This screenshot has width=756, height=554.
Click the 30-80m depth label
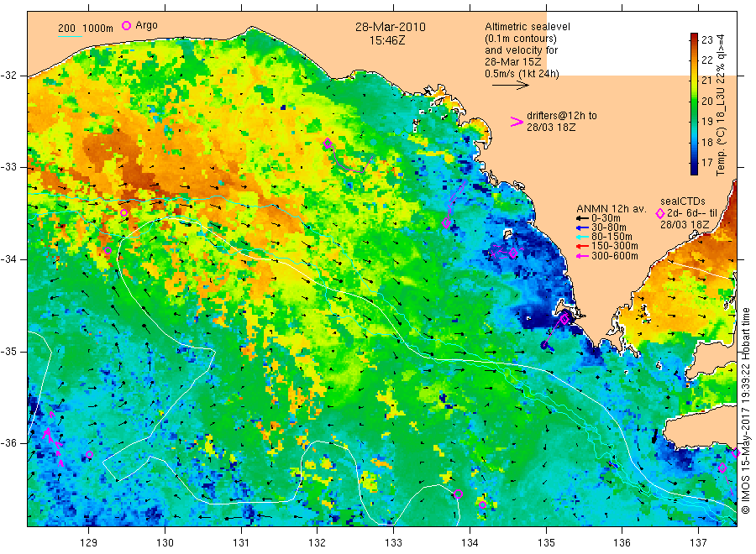(609, 227)
